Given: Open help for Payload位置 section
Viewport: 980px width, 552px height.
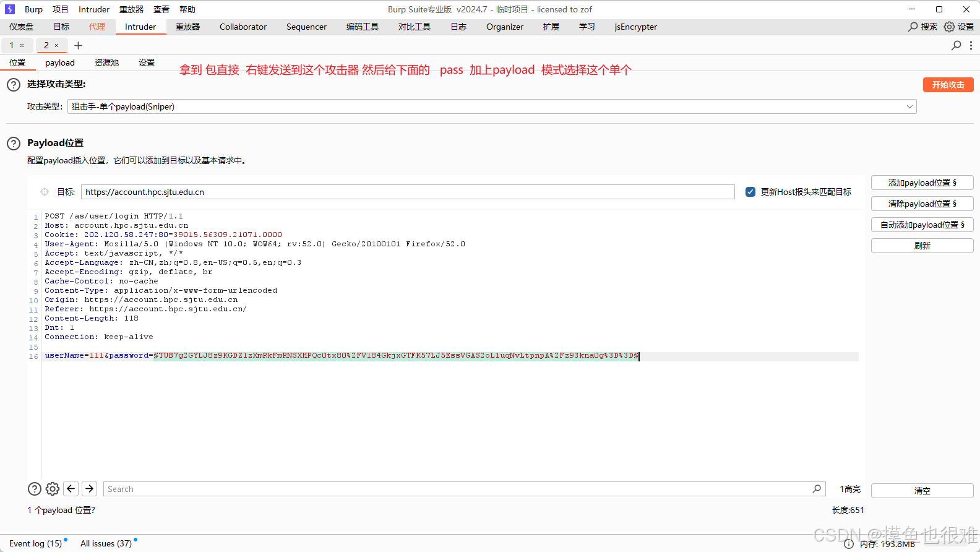Looking at the screenshot, I should coord(14,144).
